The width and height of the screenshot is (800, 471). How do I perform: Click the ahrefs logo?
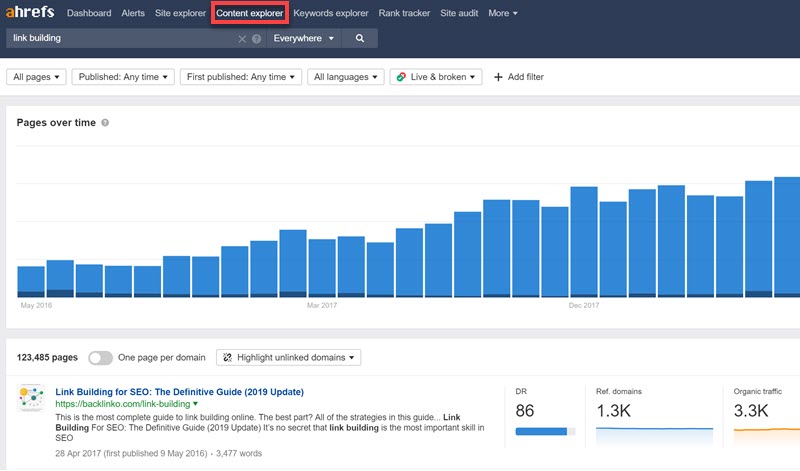30,11
